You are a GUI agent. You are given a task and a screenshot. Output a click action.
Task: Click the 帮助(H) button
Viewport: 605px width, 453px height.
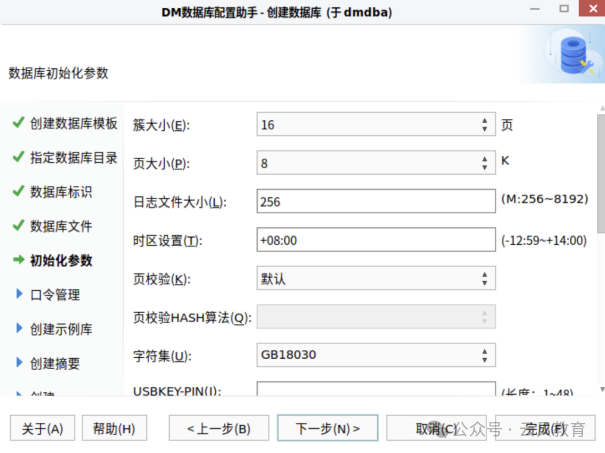pyautogui.click(x=114, y=428)
